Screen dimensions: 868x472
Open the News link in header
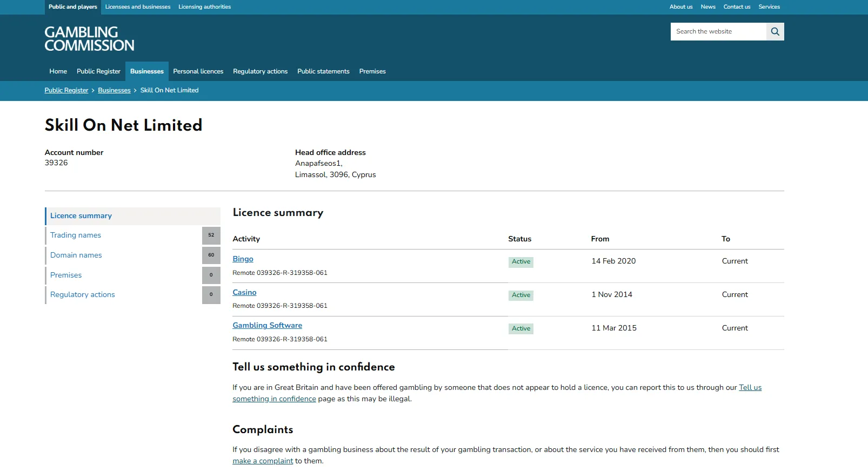pyautogui.click(x=708, y=7)
